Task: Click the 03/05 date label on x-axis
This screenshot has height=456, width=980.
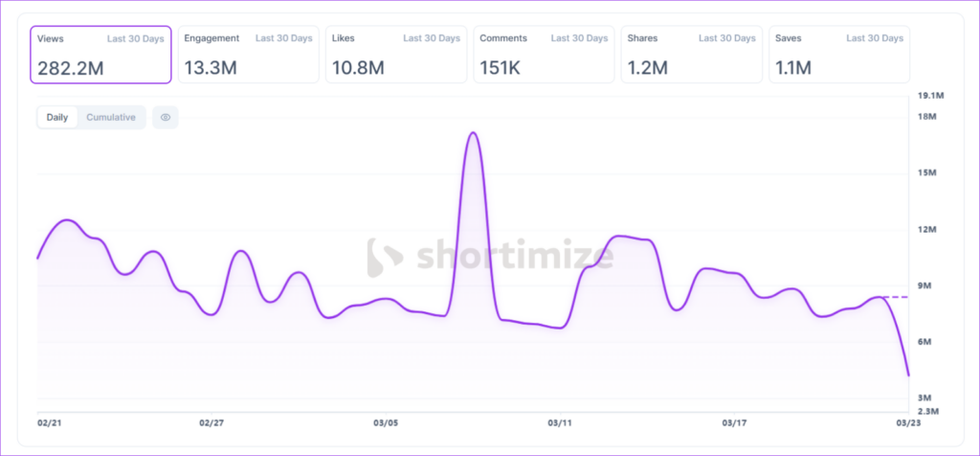Action: (386, 422)
